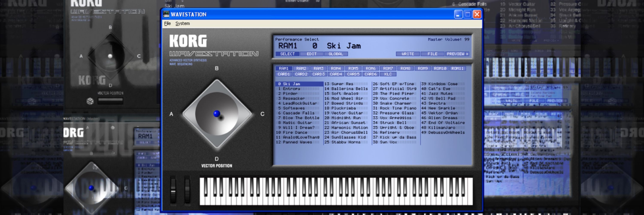The height and width of the screenshot is (215, 644).
Task: Switch to ROM5 bank
Action: point(353,68)
